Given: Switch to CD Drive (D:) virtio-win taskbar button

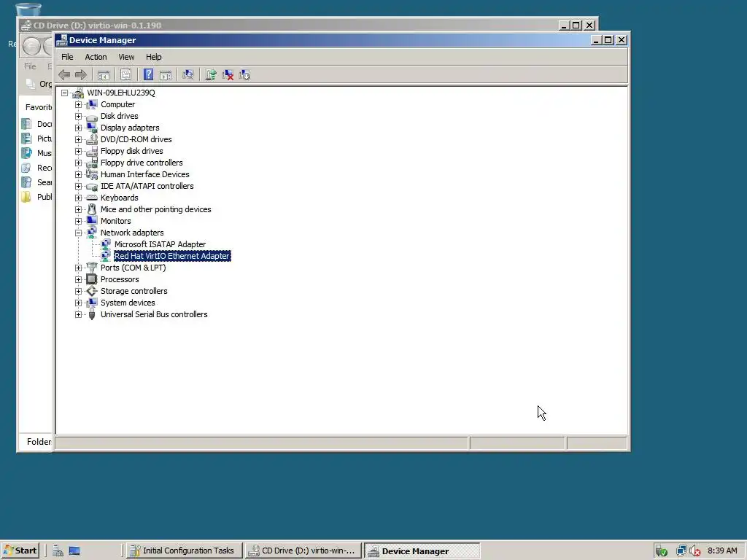Looking at the screenshot, I should tap(303, 551).
